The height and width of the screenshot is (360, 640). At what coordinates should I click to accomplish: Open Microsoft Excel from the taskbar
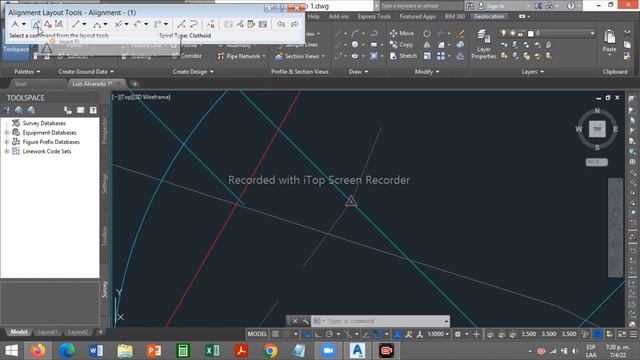212,351
